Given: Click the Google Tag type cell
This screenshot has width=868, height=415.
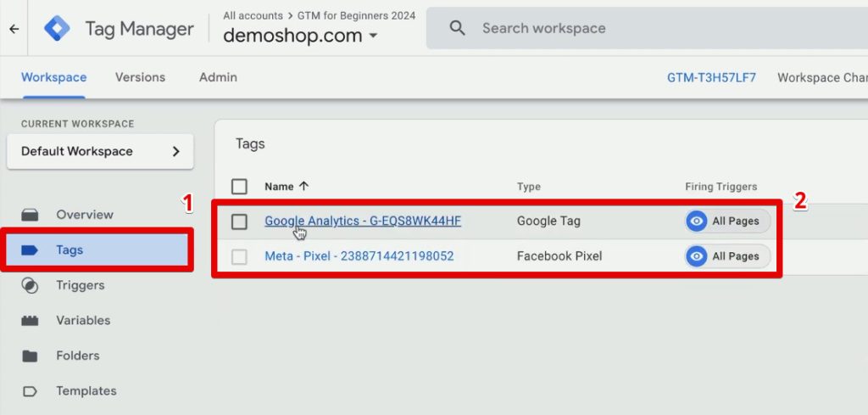Looking at the screenshot, I should (548, 221).
